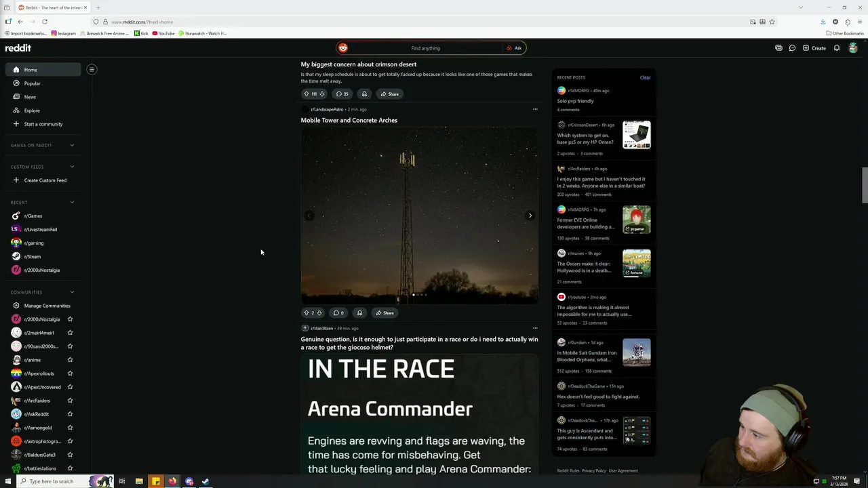Collapse the left navigation sidebar button
Image resolution: width=868 pixels, height=488 pixels.
(92, 69)
